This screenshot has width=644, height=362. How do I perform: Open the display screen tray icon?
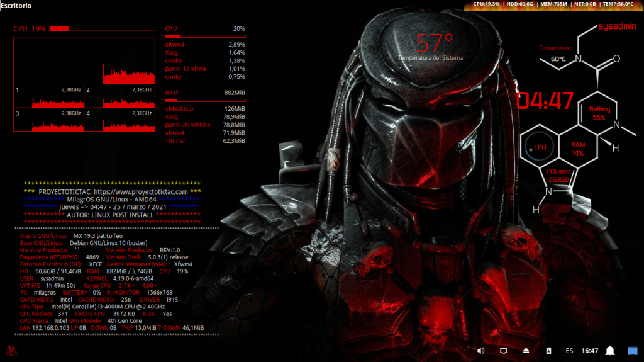pyautogui.click(x=503, y=350)
